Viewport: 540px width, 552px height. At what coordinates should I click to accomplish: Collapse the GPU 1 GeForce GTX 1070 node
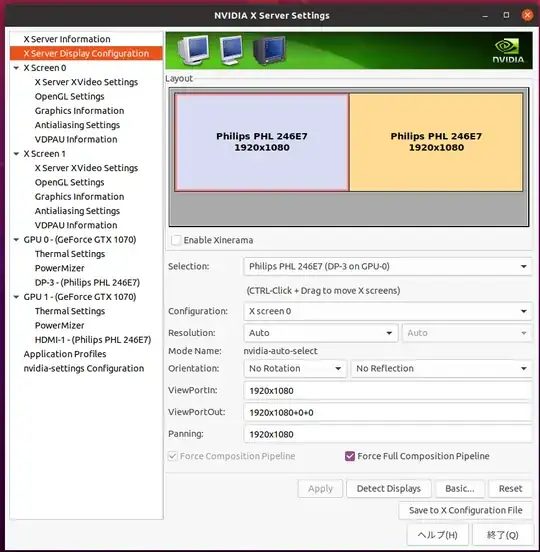point(16,297)
